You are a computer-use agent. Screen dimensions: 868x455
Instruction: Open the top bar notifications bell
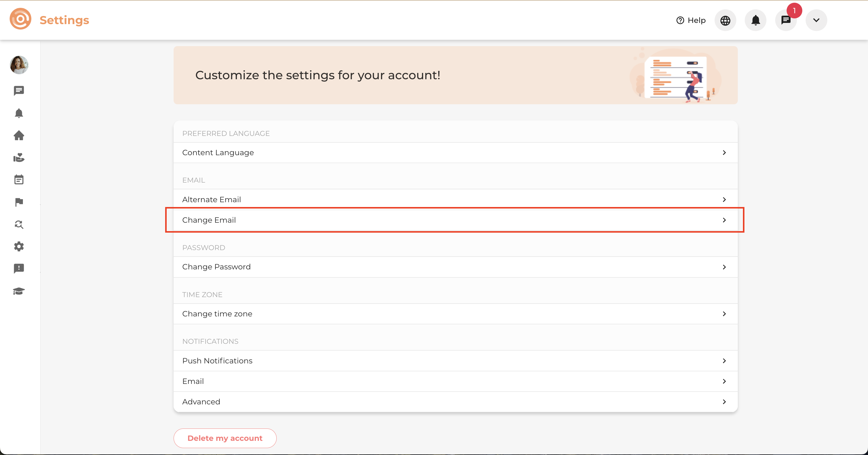(756, 20)
